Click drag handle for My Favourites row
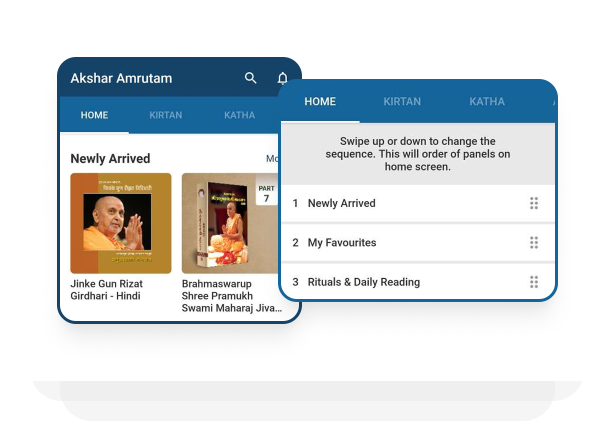 [534, 242]
